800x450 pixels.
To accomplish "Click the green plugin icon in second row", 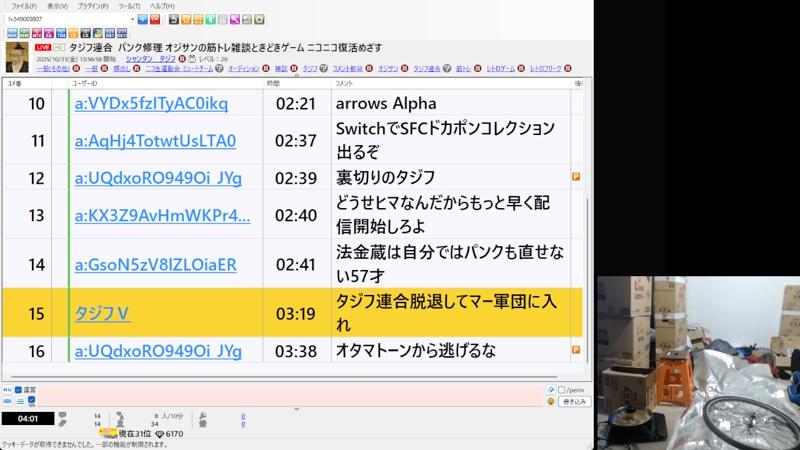I will click(x=24, y=33).
